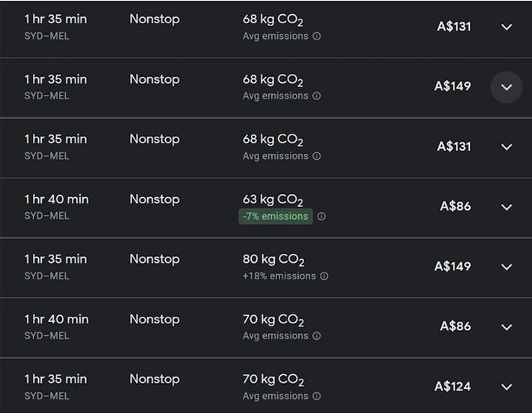Click info icon beside -7% emissions badge

click(x=321, y=217)
